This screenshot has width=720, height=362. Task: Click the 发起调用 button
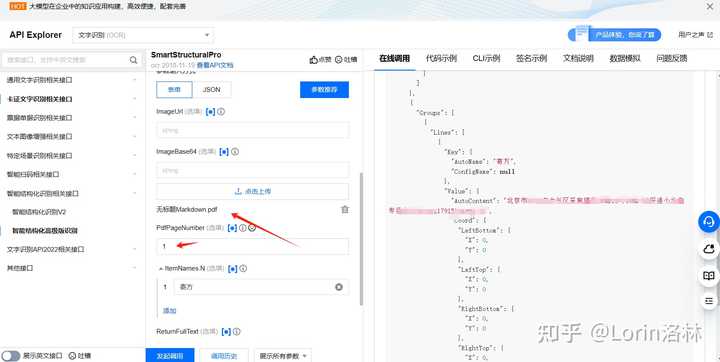coord(170,356)
